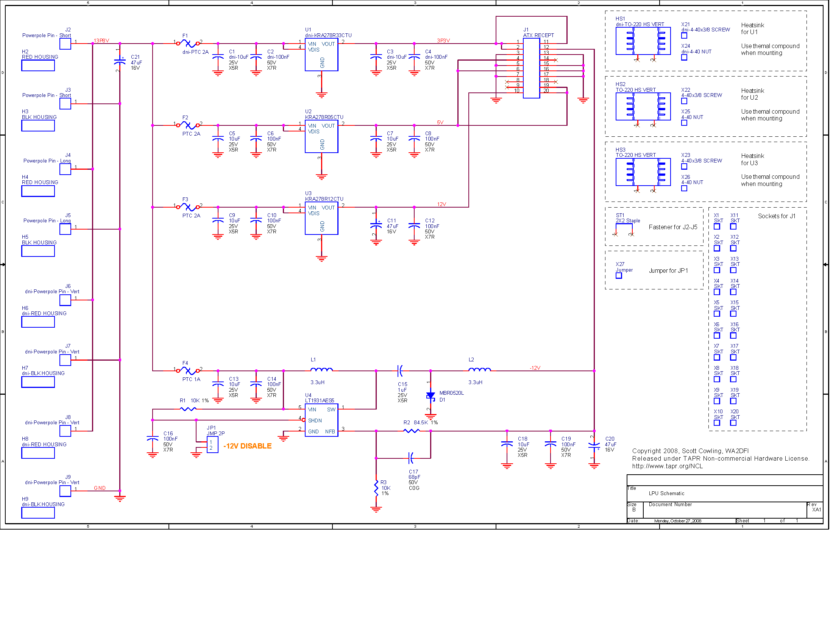Click the R3 10K resistor symbol
The width and height of the screenshot is (833, 644).
point(376,488)
